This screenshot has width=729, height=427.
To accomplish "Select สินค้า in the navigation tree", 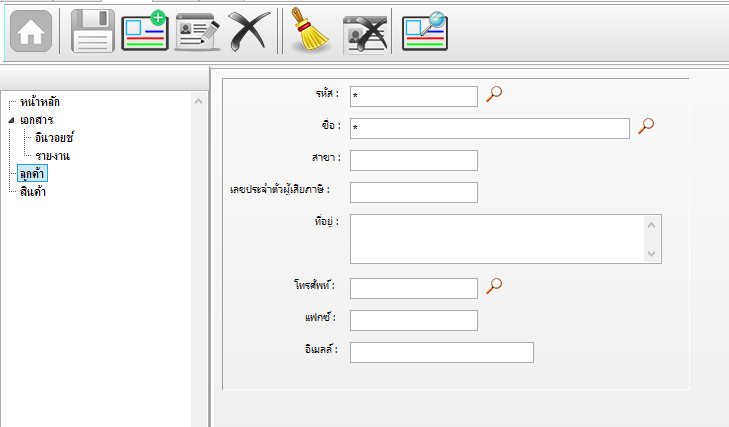I will tap(33, 192).
